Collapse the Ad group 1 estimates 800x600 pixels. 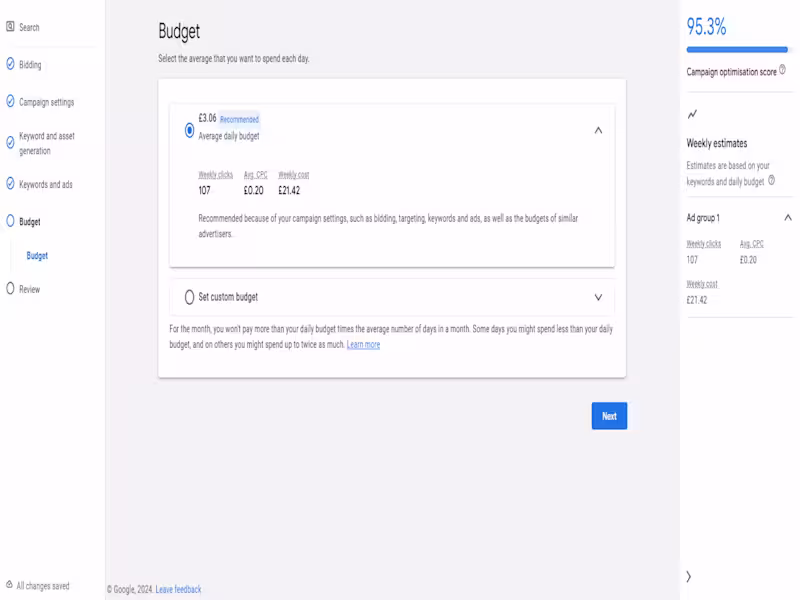pyautogui.click(x=788, y=218)
